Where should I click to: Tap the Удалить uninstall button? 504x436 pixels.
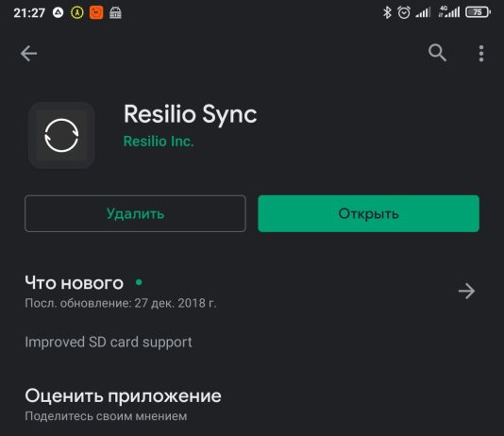pos(135,213)
